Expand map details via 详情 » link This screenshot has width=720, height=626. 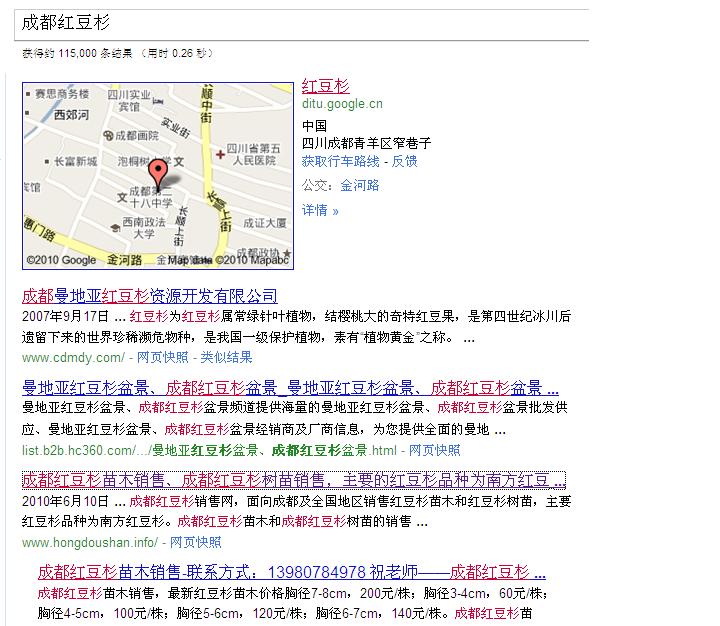pos(320,210)
